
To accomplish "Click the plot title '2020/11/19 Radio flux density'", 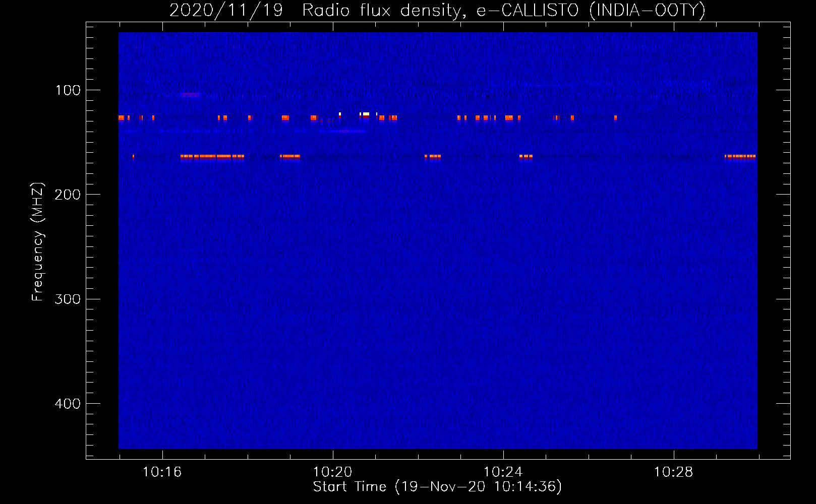I will click(437, 10).
